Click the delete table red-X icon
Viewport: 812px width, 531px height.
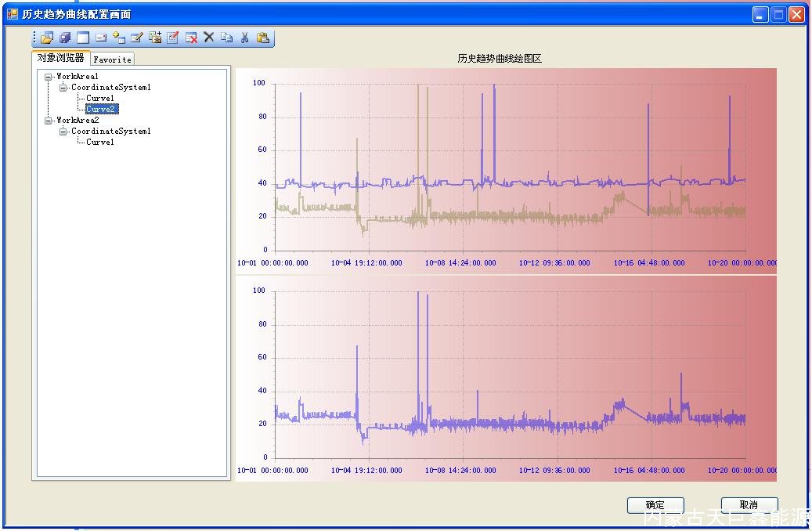point(191,38)
